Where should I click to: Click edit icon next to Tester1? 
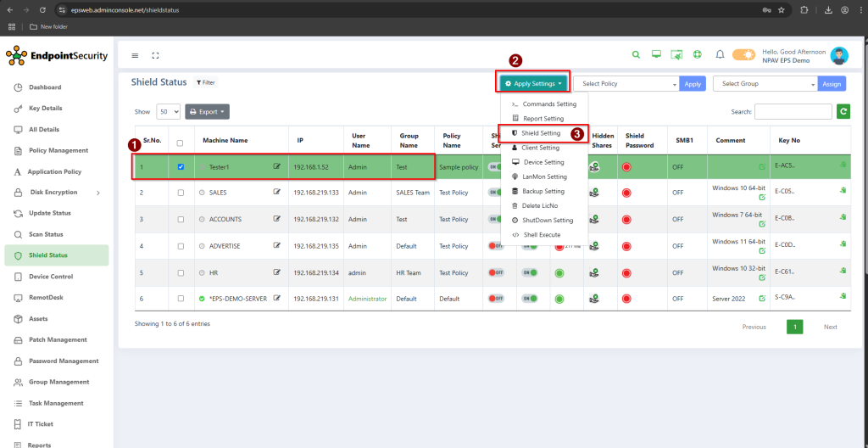coord(277,167)
